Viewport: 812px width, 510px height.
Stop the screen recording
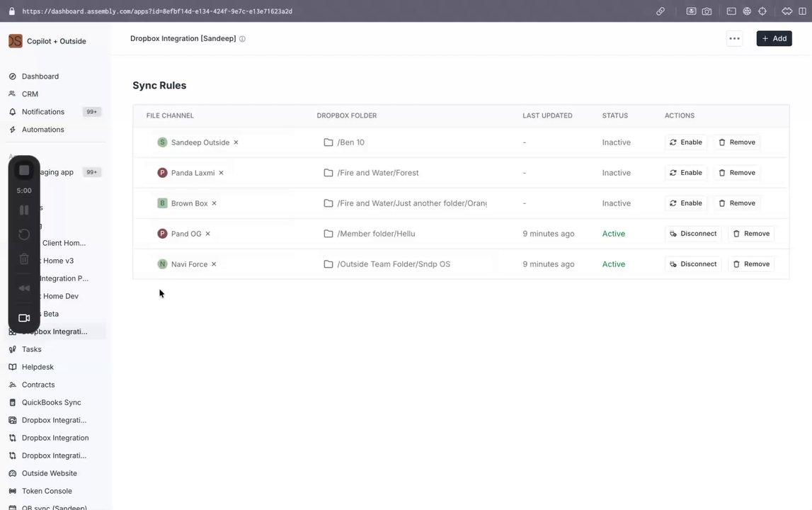pyautogui.click(x=24, y=170)
